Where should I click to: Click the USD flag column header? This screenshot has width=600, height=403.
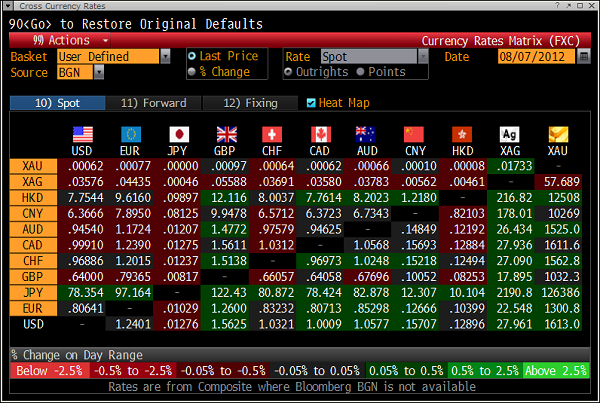(85, 135)
